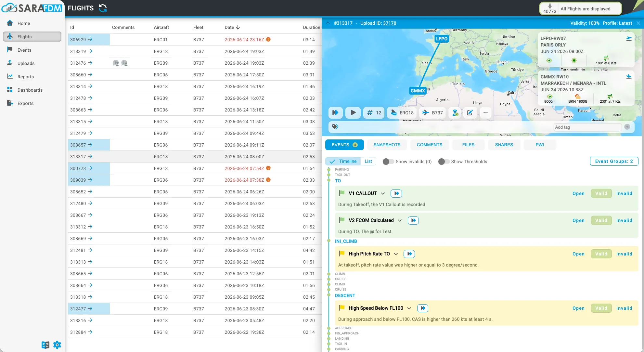The height and width of the screenshot is (352, 644).
Task: Open Upload ID 37178 link
Action: [x=390, y=23]
